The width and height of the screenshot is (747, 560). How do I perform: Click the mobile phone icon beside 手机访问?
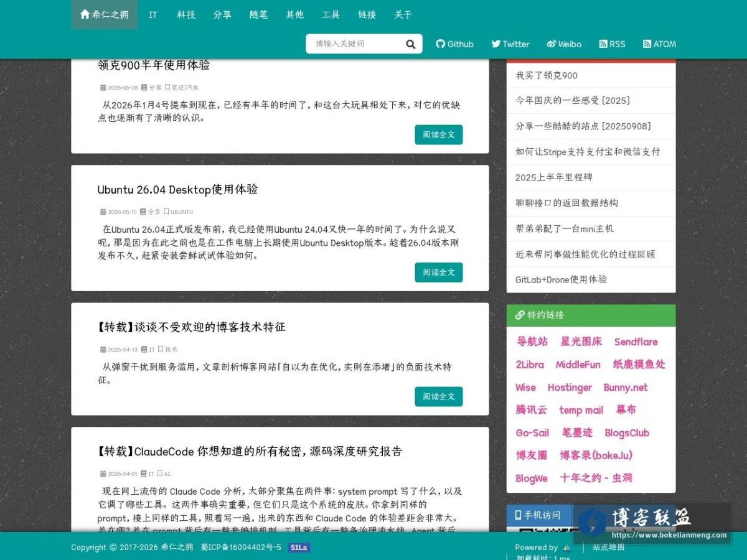[518, 515]
